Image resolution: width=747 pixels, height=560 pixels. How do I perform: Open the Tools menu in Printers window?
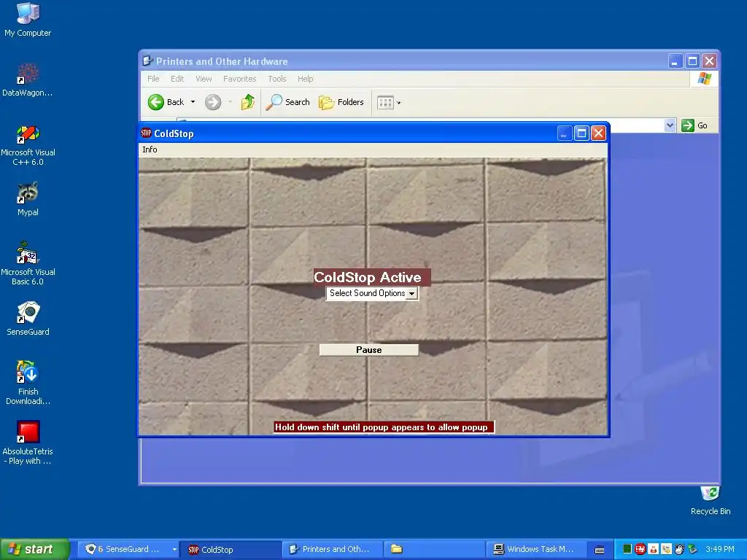pos(276,79)
